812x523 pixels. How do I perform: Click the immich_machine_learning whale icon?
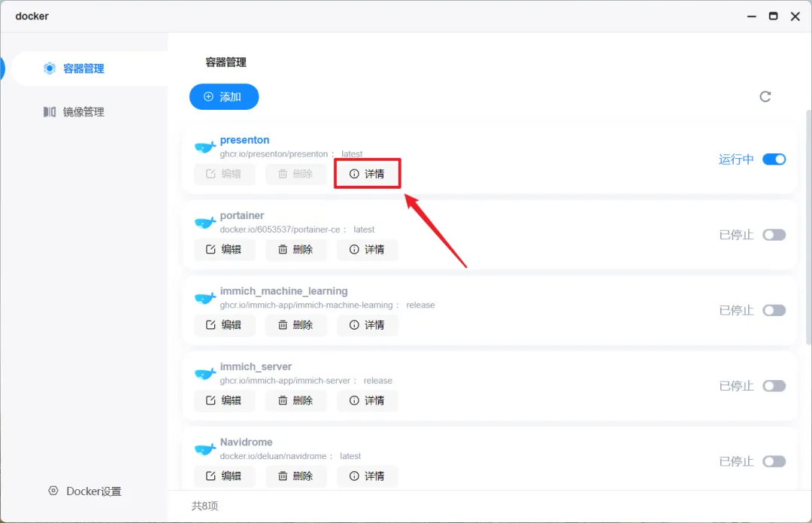[205, 298]
